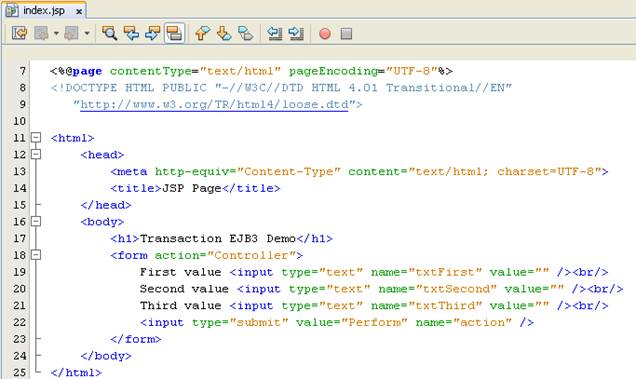Toggle highlight search button in toolbar
Viewport: 636px width, 379px height.
coord(174,33)
